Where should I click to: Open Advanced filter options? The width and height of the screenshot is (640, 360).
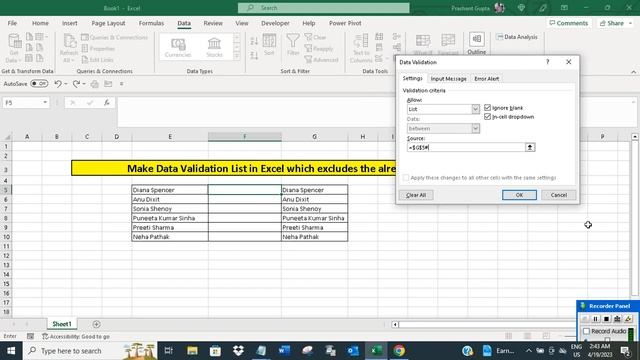pyautogui.click(x=321, y=60)
